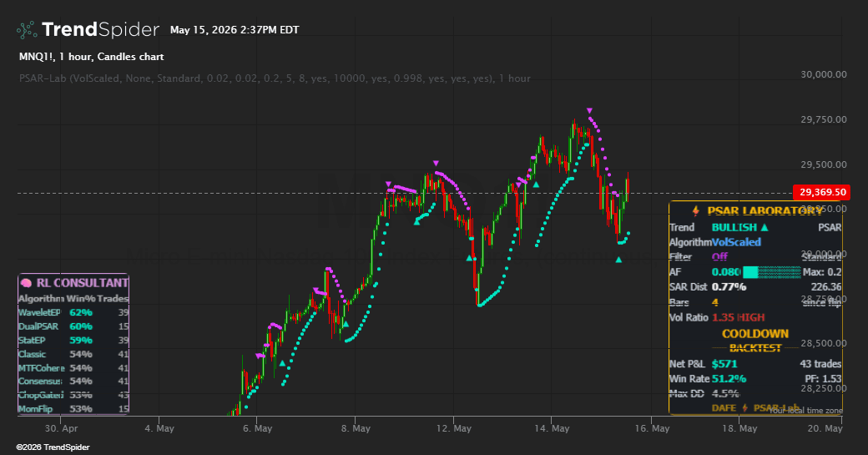
Task: Select the WaveletEP algorithm row
Action: point(73,312)
